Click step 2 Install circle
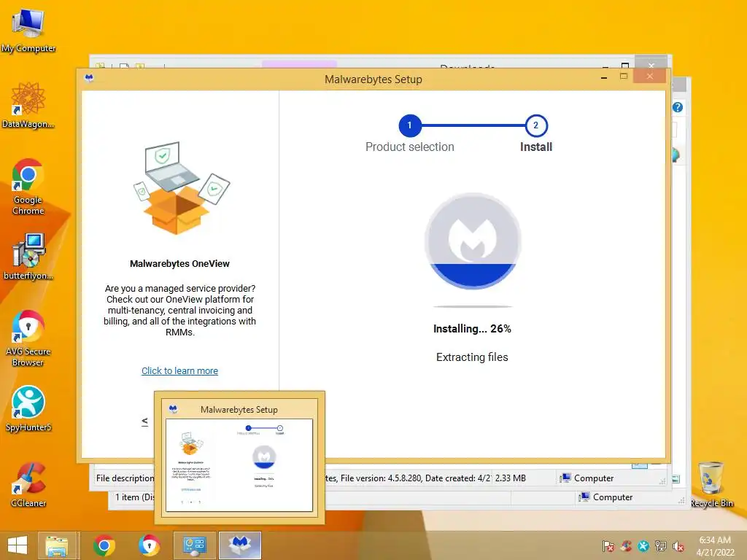747x560 pixels. 536,125
